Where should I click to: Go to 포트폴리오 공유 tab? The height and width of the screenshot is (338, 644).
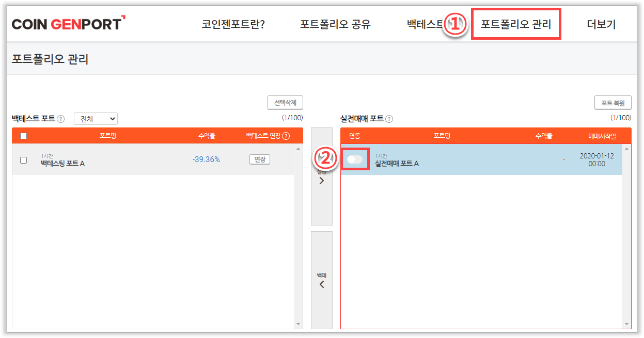click(x=335, y=24)
